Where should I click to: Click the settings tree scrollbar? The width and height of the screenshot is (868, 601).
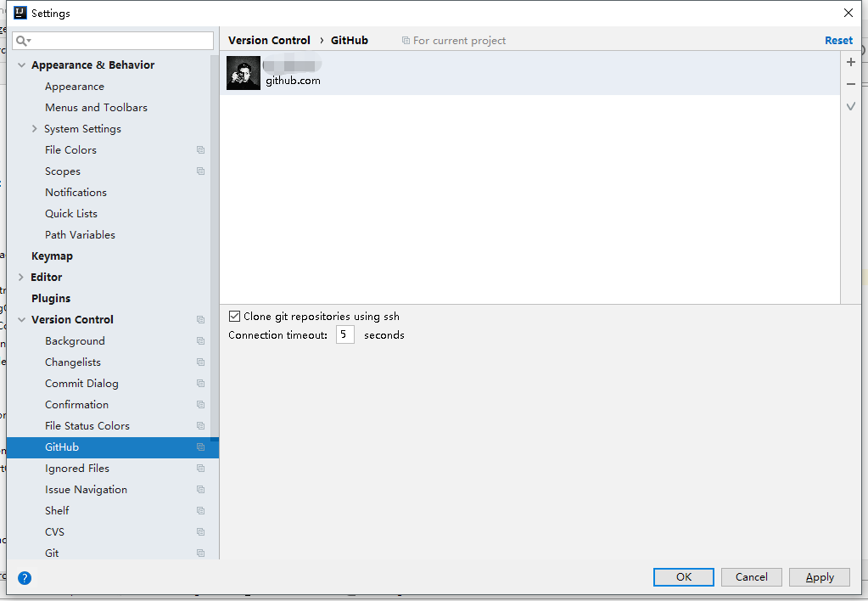214,246
